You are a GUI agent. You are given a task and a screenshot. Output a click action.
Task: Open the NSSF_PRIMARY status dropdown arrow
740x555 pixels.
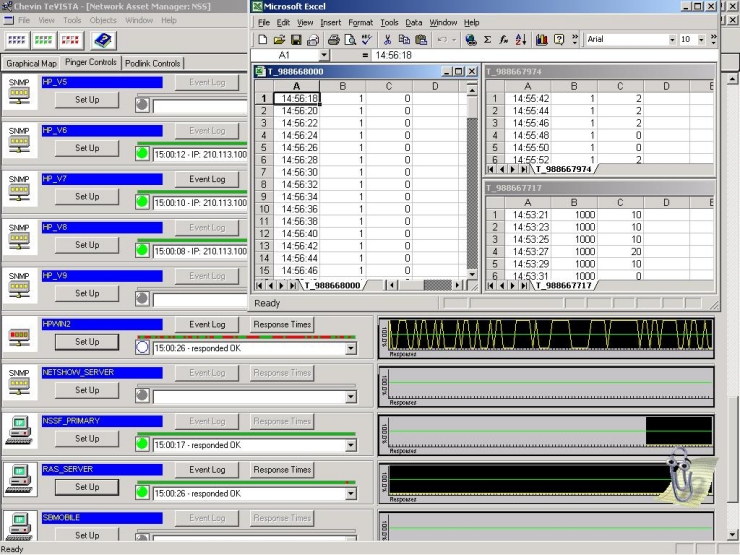point(351,446)
